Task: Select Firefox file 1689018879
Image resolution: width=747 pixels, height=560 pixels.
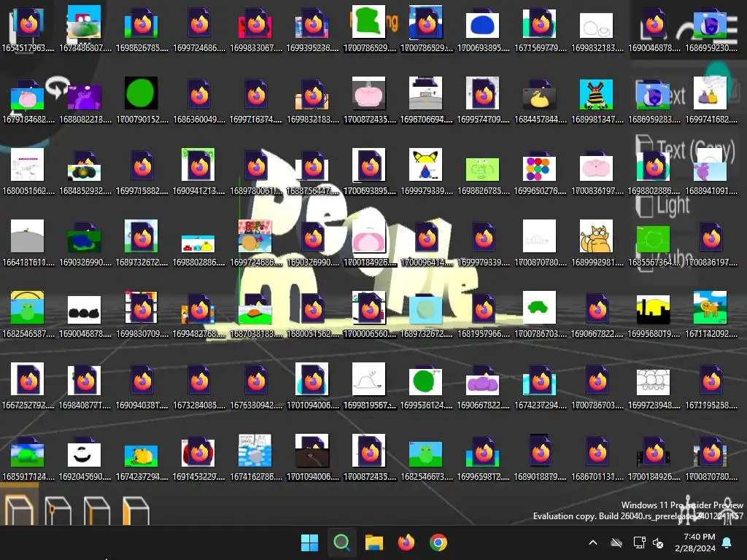Action: pos(541,457)
